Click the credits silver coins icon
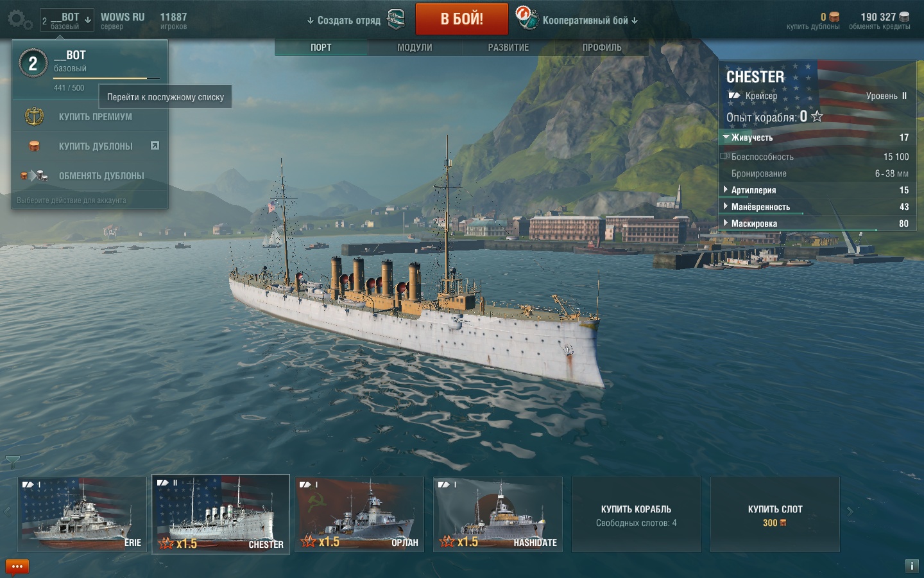This screenshot has height=578, width=924. [904, 17]
